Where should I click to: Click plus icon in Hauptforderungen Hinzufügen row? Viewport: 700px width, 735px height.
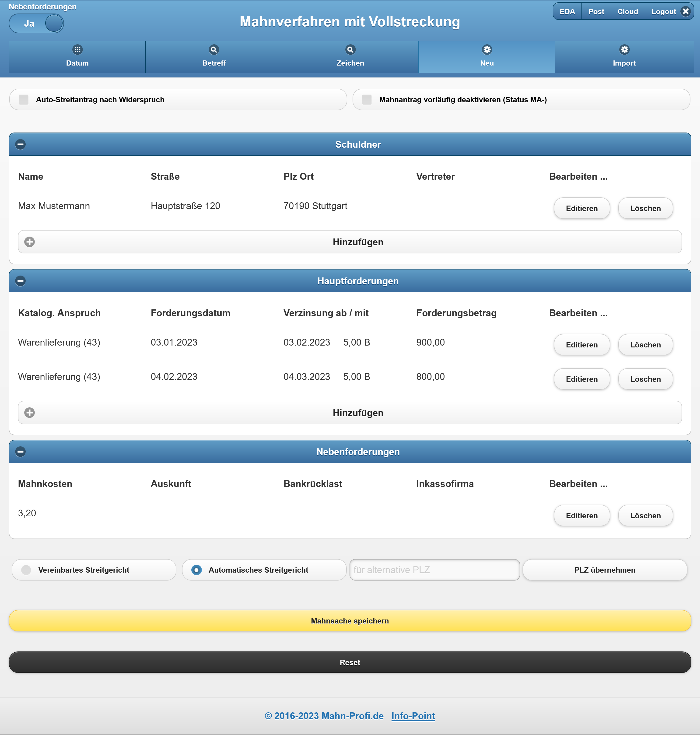pyautogui.click(x=29, y=413)
